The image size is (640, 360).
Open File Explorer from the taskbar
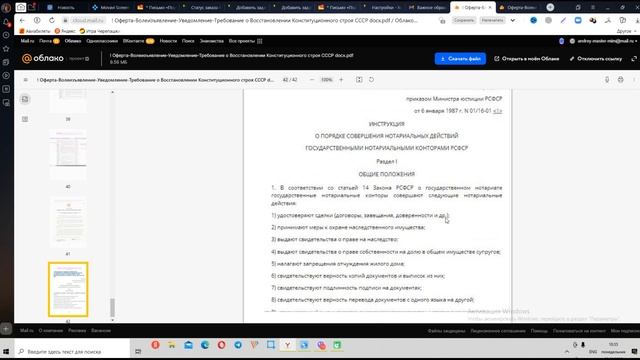tap(172, 345)
